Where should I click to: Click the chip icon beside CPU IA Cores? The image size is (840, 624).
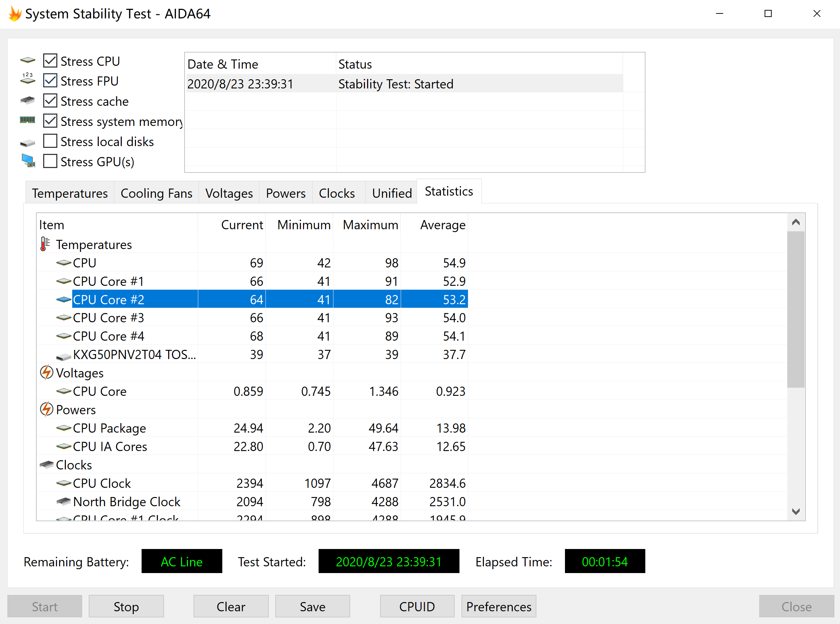[x=64, y=446]
